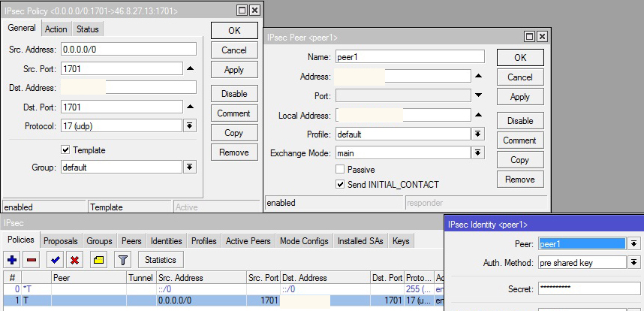Click the Statistics button

(x=160, y=260)
